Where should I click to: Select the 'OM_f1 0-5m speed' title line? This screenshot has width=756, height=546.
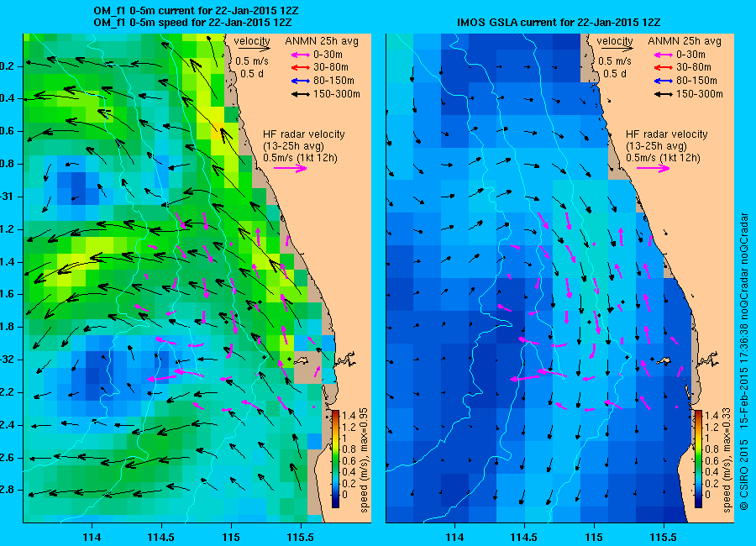[x=192, y=22]
